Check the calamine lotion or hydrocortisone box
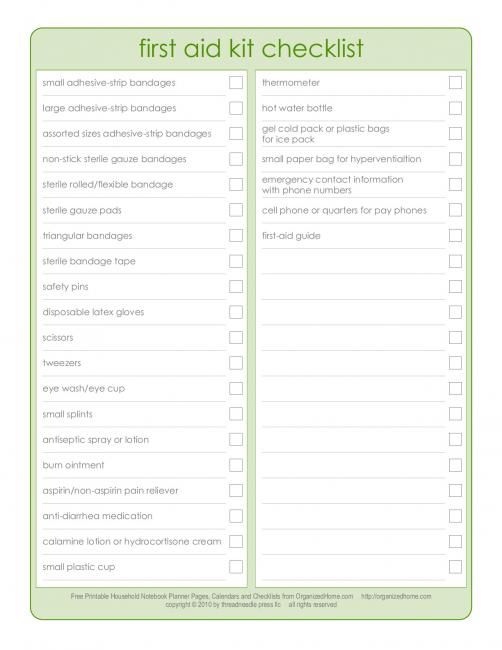This screenshot has height=650, width=502. point(236,541)
